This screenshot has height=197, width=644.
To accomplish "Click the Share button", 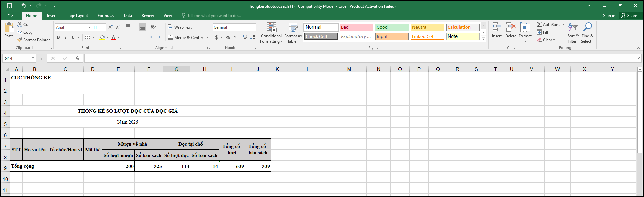I will (x=629, y=16).
